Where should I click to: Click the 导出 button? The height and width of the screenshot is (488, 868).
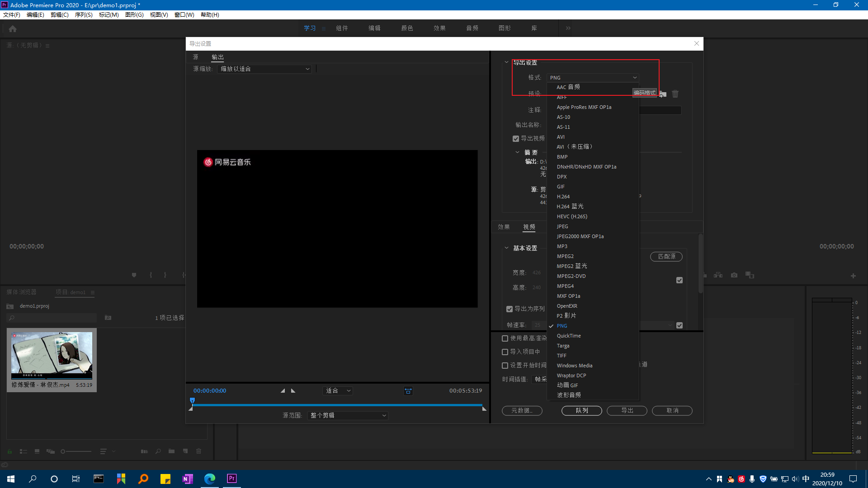coord(627,410)
